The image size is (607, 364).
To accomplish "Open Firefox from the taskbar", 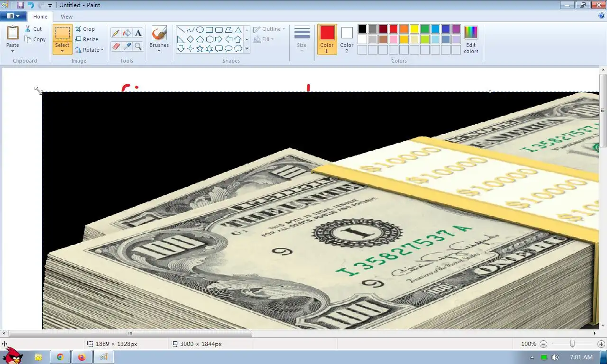I will click(x=82, y=357).
